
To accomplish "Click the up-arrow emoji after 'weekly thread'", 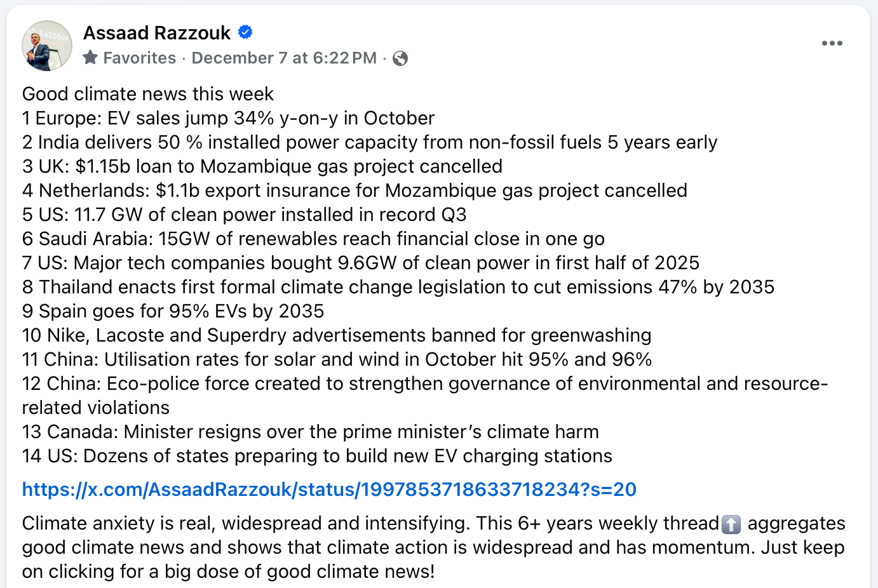I will pos(731,524).
